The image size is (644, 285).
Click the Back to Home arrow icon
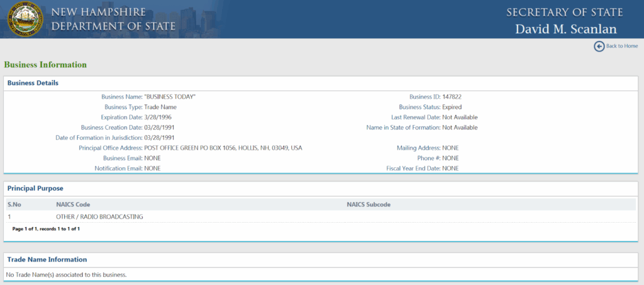[x=599, y=46]
